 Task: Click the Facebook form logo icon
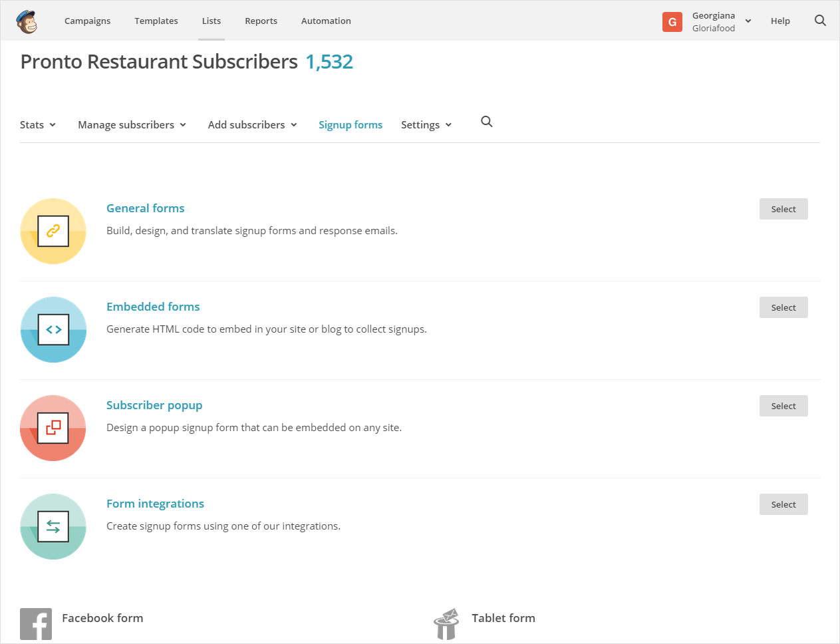pyautogui.click(x=36, y=624)
